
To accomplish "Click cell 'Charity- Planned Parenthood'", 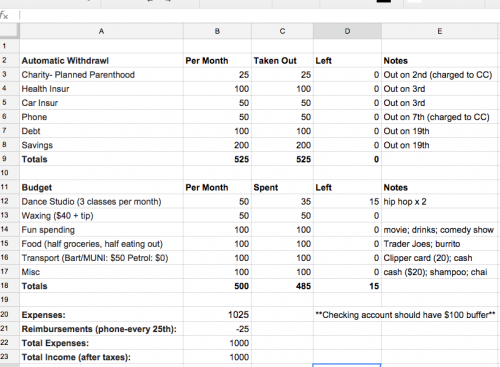I will click(101, 75).
